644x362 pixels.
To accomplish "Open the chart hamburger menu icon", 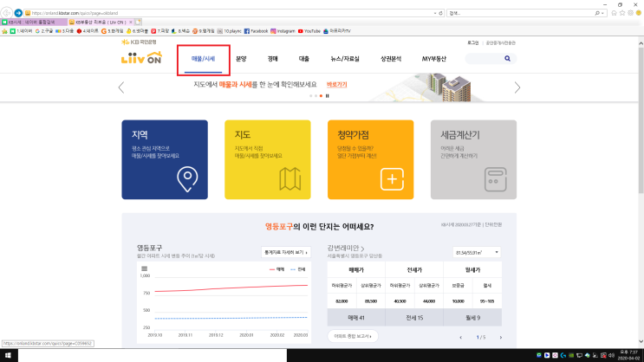I will 144,268.
